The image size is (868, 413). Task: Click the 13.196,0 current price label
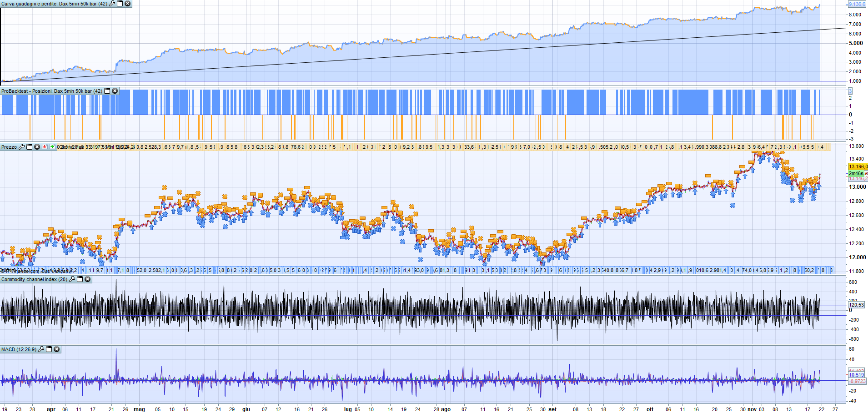point(858,166)
